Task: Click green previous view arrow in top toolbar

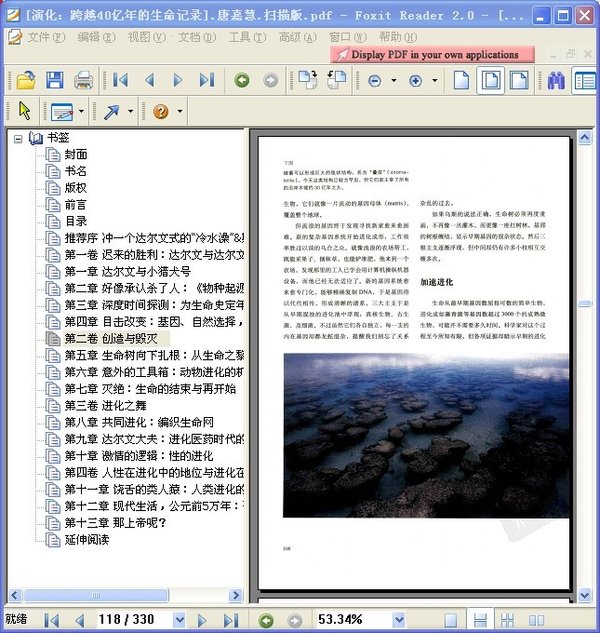Action: point(241,80)
